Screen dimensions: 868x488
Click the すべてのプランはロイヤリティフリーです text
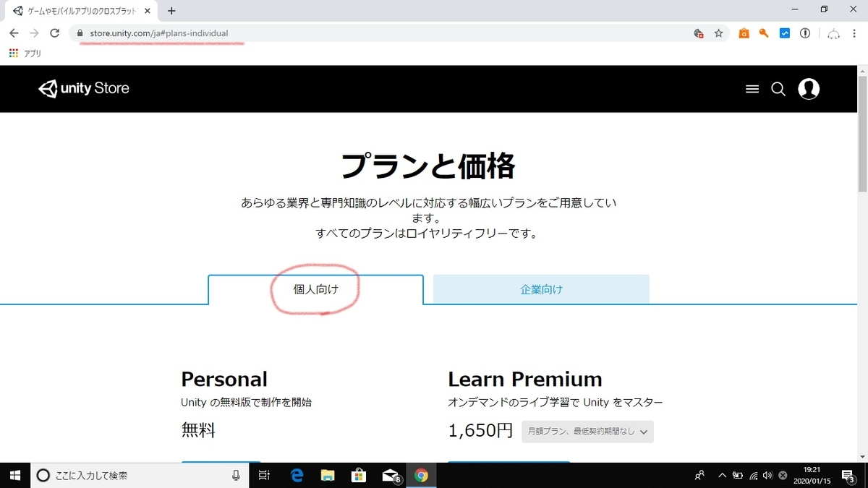tap(428, 234)
